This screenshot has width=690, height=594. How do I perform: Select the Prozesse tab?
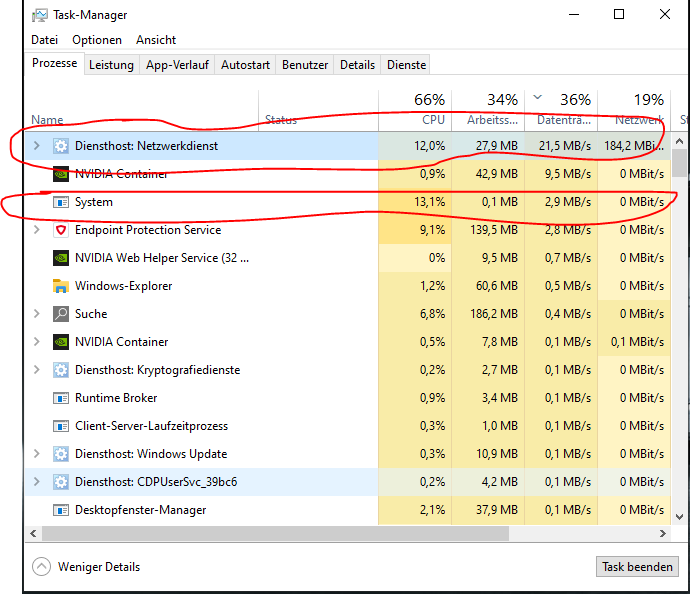pyautogui.click(x=55, y=63)
